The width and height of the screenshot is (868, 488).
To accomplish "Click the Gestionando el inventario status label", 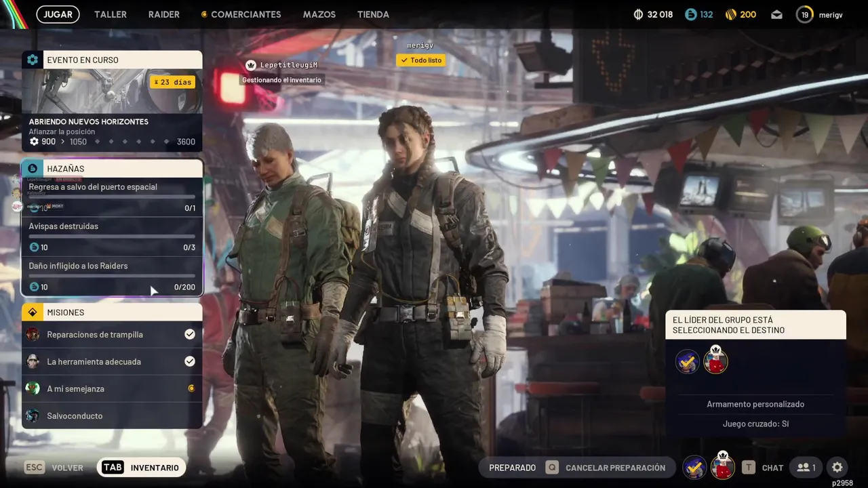I will tap(281, 80).
